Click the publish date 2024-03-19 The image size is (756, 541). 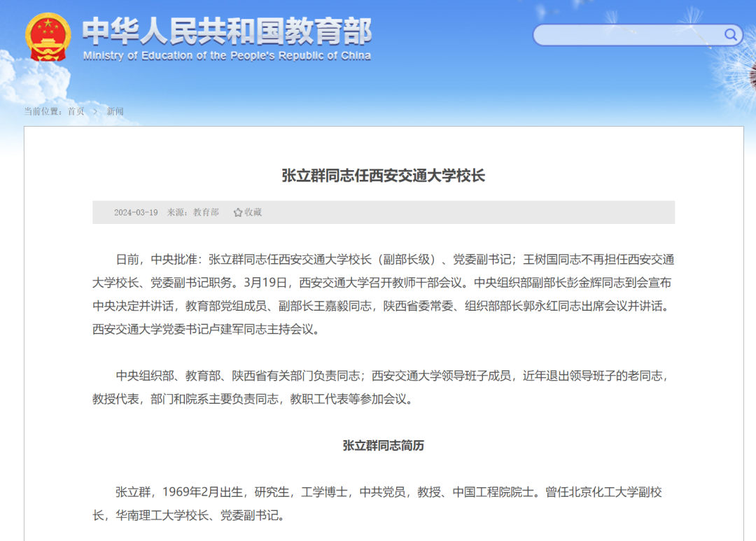(x=136, y=212)
